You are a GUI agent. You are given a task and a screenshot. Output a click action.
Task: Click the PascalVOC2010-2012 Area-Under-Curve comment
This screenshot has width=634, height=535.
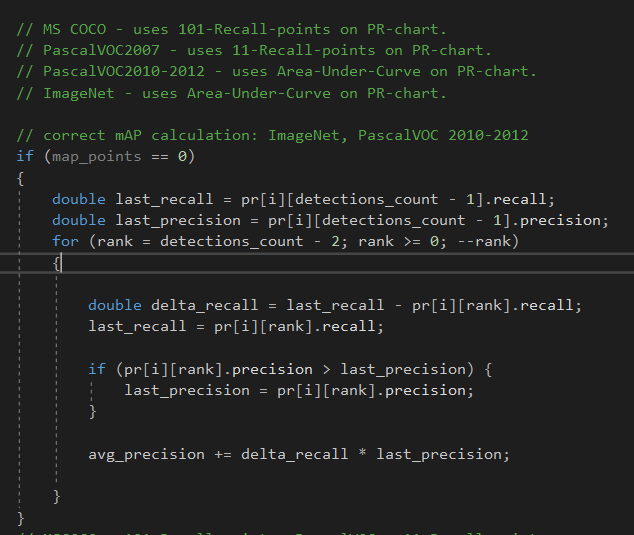(x=277, y=72)
